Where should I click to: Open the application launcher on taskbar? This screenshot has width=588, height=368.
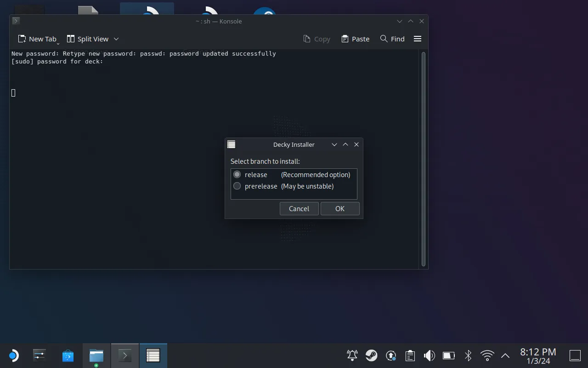[x=13, y=356]
